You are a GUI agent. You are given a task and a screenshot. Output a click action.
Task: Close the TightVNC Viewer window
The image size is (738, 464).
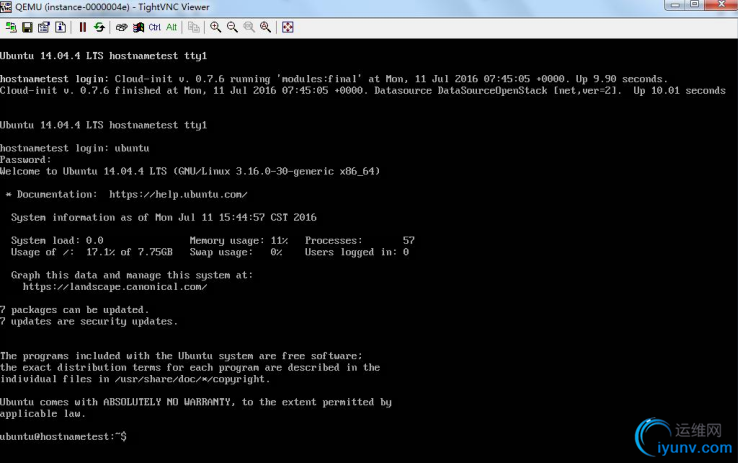click(721, 5)
